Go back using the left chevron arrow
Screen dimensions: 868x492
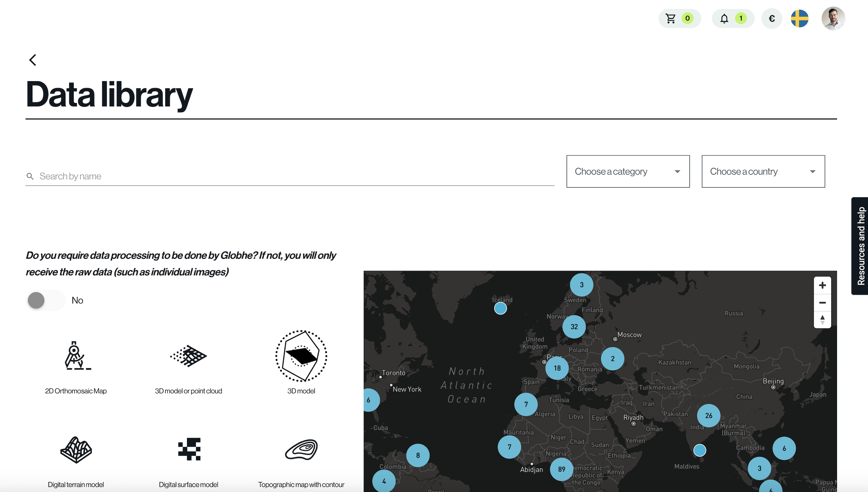point(33,60)
